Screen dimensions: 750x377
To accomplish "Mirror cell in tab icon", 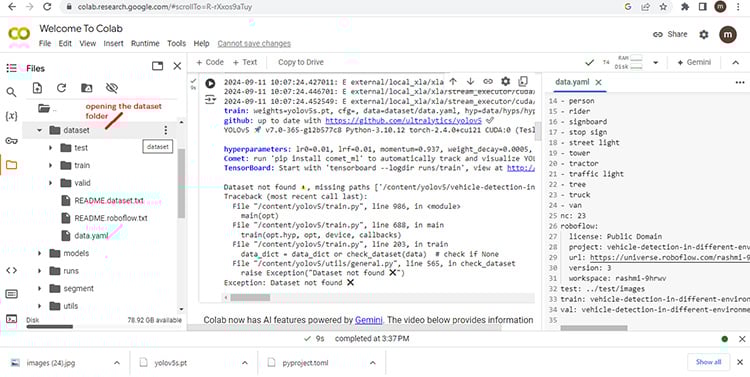I will [x=523, y=81].
